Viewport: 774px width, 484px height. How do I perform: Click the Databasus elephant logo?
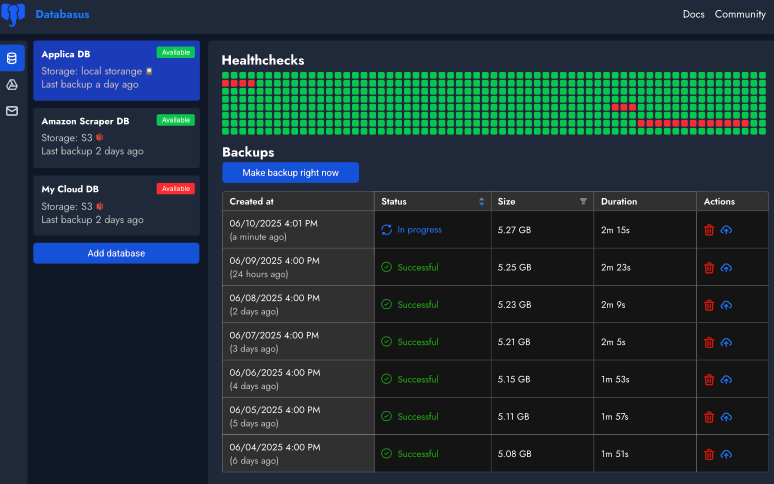pyautogui.click(x=13, y=15)
